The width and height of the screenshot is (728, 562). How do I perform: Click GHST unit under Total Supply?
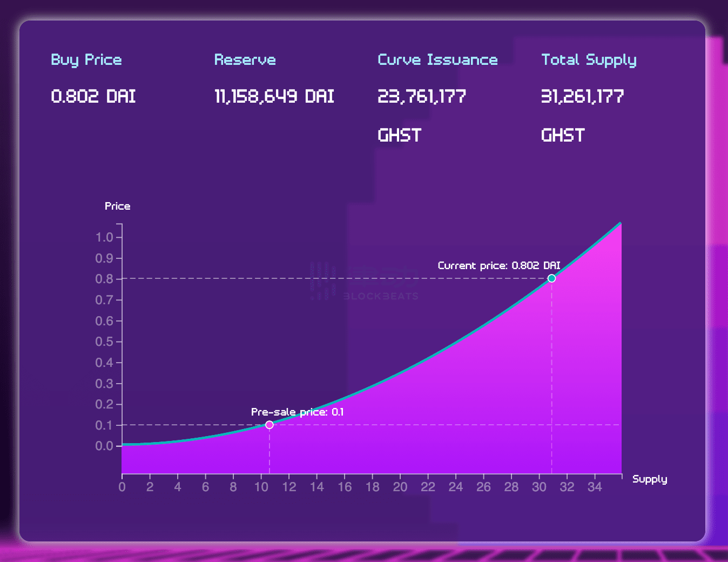point(563,135)
